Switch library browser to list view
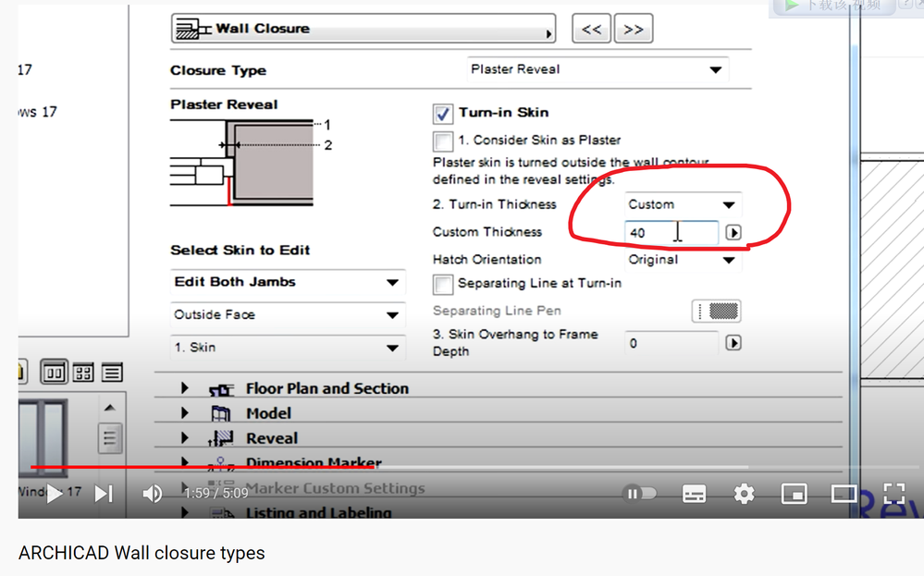The image size is (924, 576). pyautogui.click(x=112, y=373)
